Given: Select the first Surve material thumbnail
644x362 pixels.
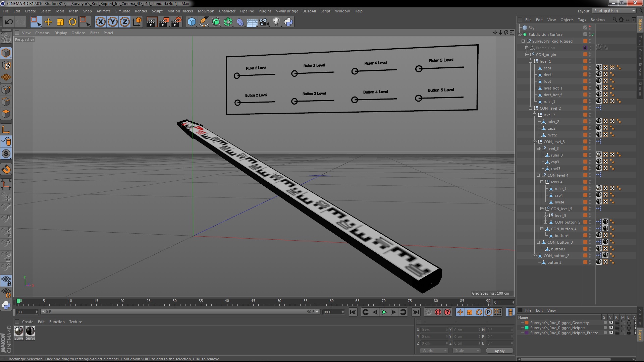Looking at the screenshot, I should click(19, 331).
